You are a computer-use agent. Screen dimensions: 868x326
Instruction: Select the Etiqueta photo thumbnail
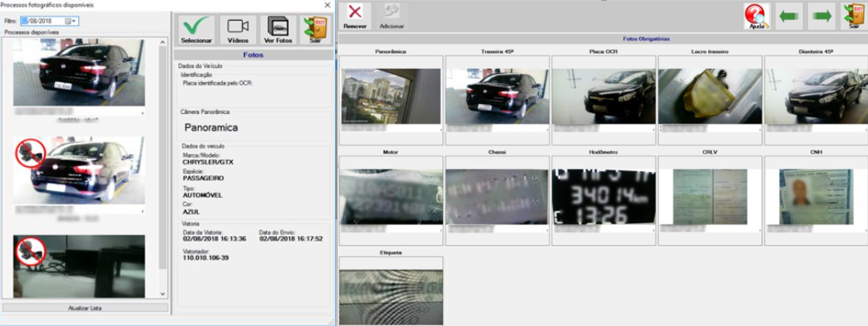tap(391, 297)
